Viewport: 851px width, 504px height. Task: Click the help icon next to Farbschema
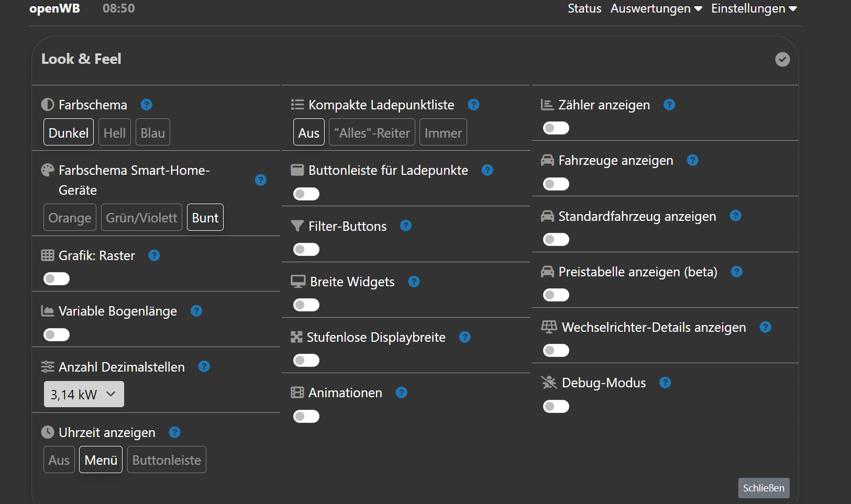(147, 105)
